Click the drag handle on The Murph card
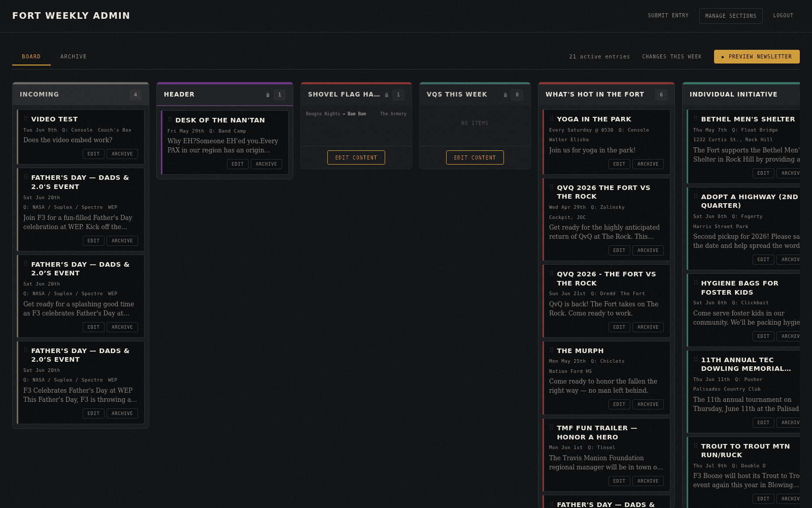The image size is (812, 508). coord(552,350)
